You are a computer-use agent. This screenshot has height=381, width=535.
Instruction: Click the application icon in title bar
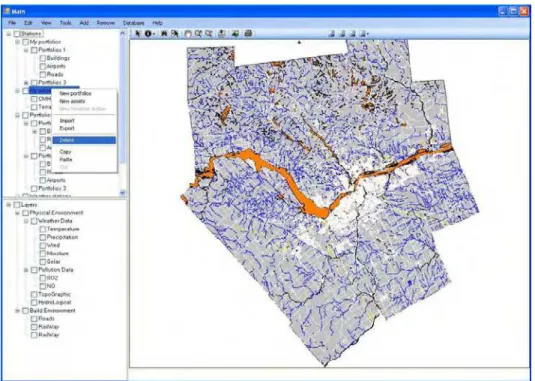[6, 11]
